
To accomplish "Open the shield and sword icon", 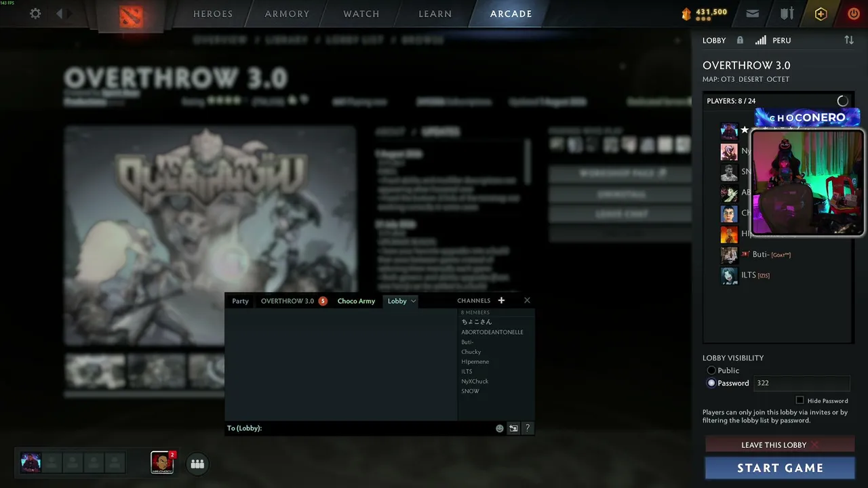I will coord(787,14).
